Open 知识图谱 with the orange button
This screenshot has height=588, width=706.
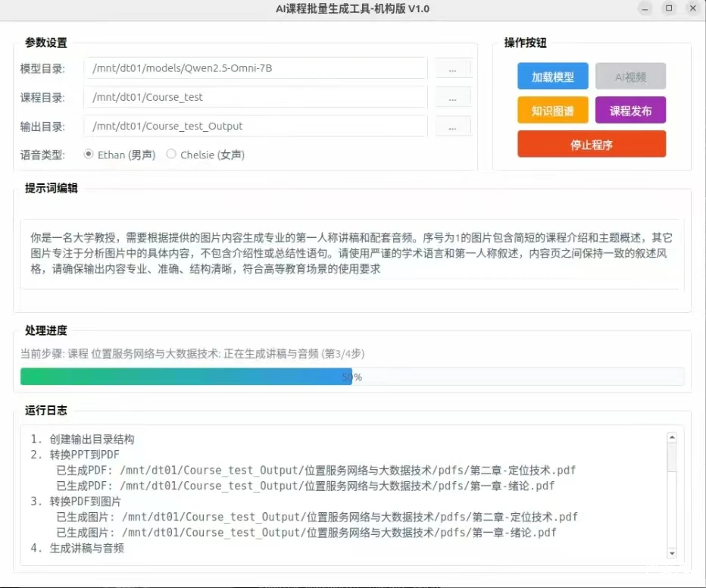pyautogui.click(x=552, y=111)
